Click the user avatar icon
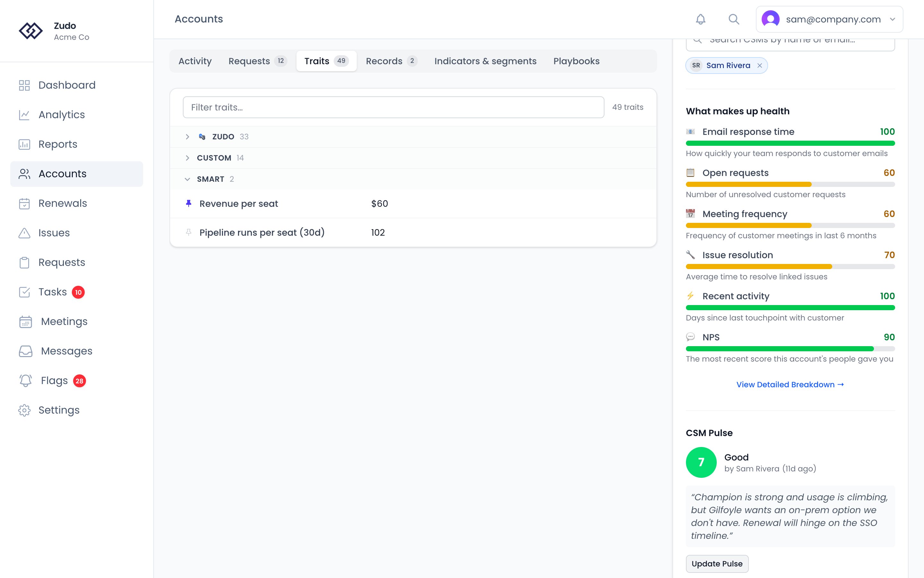924x578 pixels. tap(771, 19)
